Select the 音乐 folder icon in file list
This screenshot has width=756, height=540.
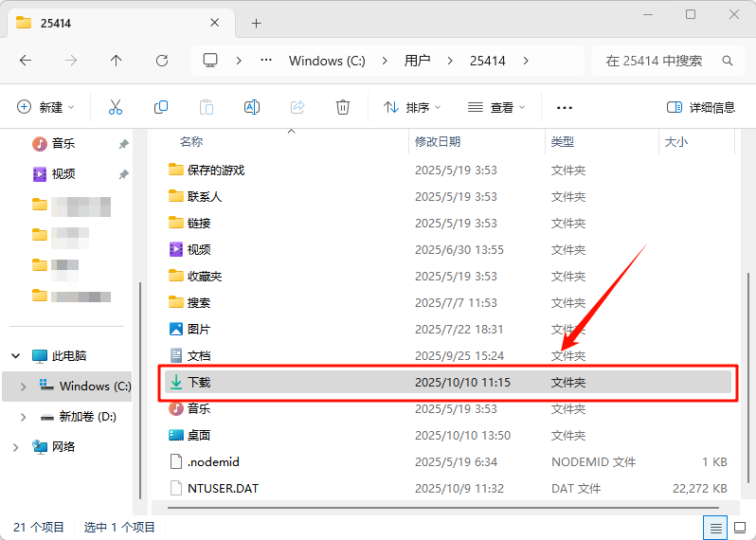click(176, 409)
